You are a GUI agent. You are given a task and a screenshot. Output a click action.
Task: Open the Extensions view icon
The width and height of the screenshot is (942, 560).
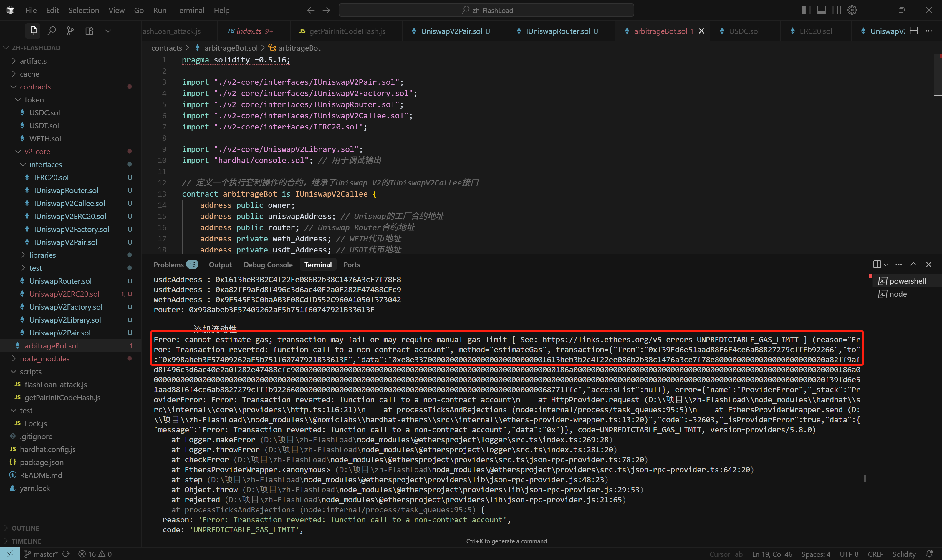[x=90, y=31]
